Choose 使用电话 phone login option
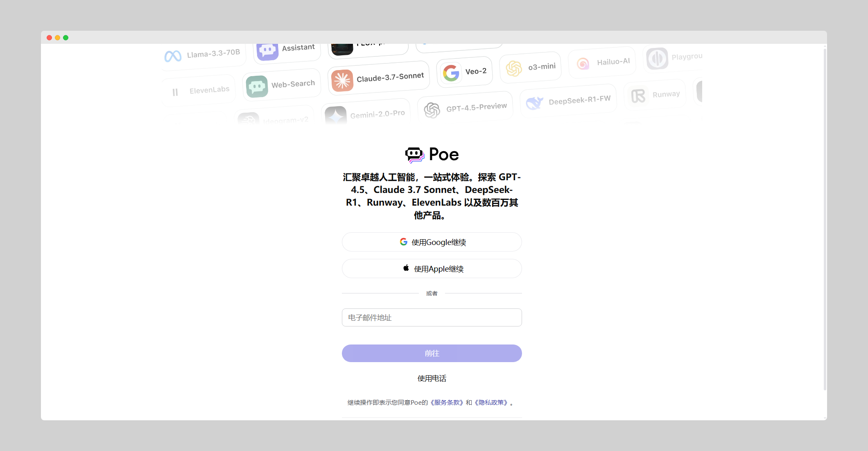 coord(432,378)
